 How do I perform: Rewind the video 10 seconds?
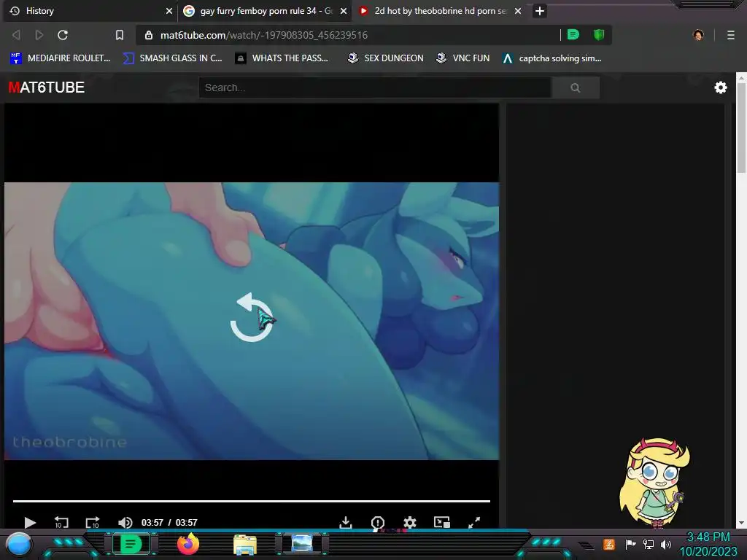point(61,522)
